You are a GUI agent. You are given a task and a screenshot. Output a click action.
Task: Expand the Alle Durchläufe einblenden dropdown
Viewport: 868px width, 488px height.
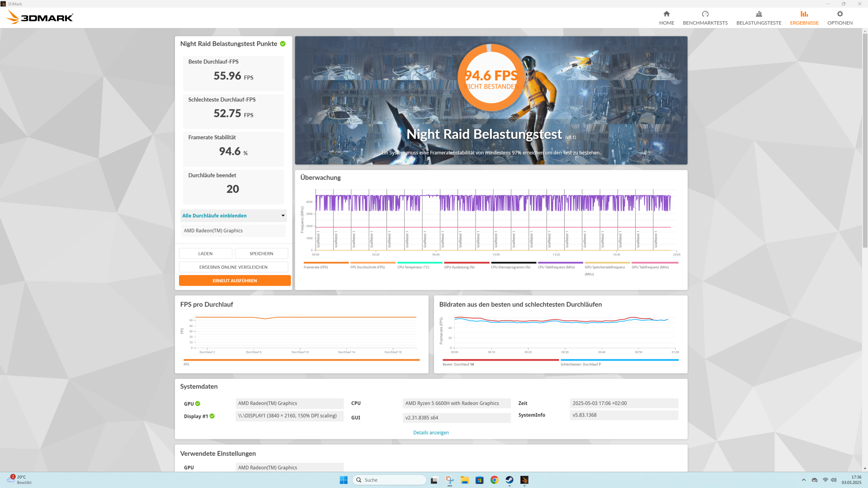[233, 216]
